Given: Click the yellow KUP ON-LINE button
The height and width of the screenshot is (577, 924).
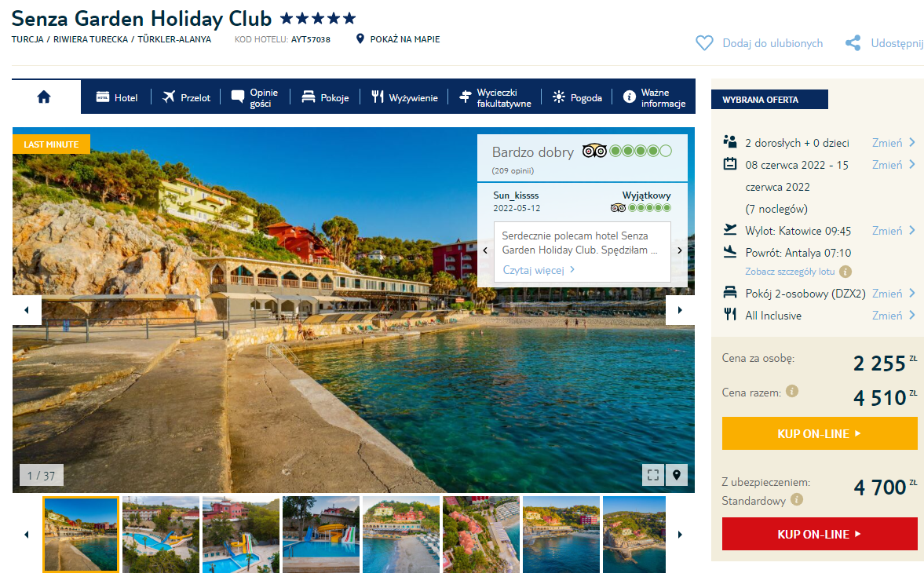Looking at the screenshot, I should pyautogui.click(x=819, y=434).
